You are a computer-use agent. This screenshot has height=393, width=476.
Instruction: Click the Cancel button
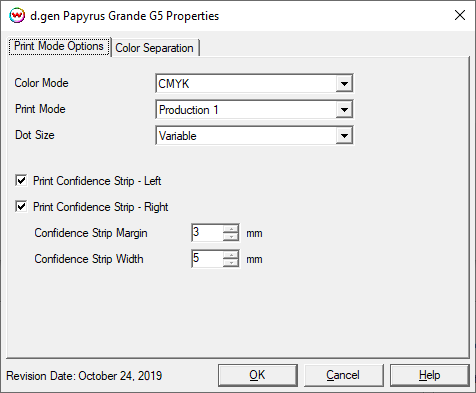pyautogui.click(x=343, y=375)
